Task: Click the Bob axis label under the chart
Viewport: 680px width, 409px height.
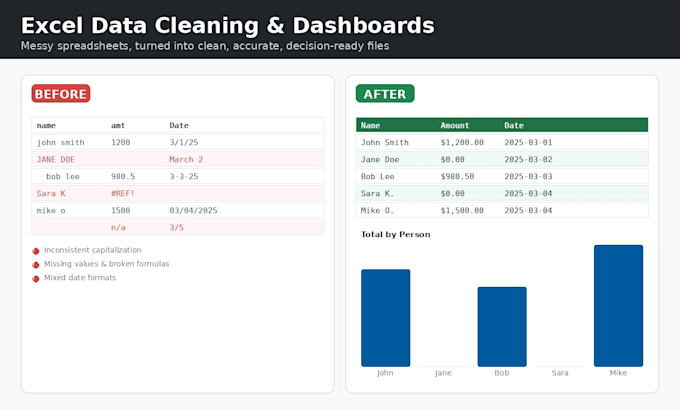Action: pos(502,373)
